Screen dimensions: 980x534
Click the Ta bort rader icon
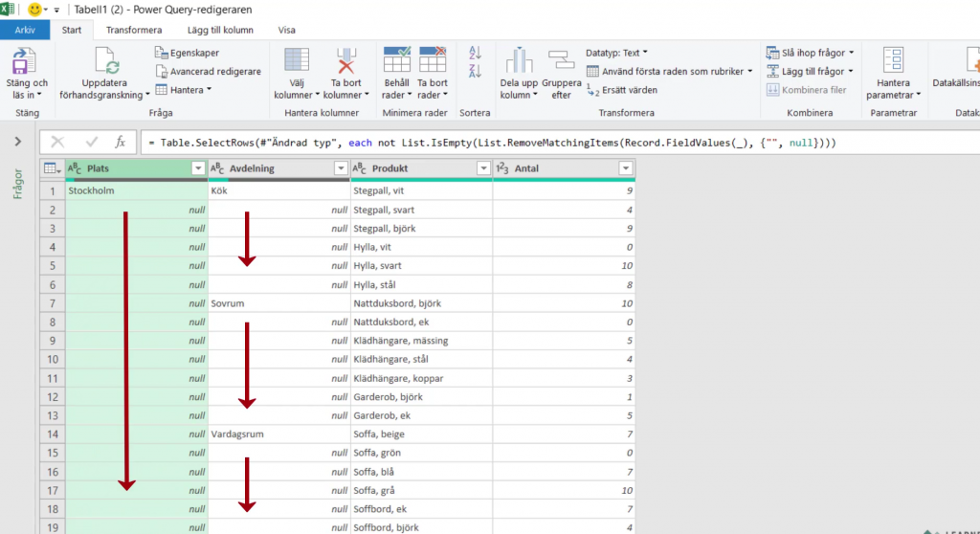click(433, 59)
